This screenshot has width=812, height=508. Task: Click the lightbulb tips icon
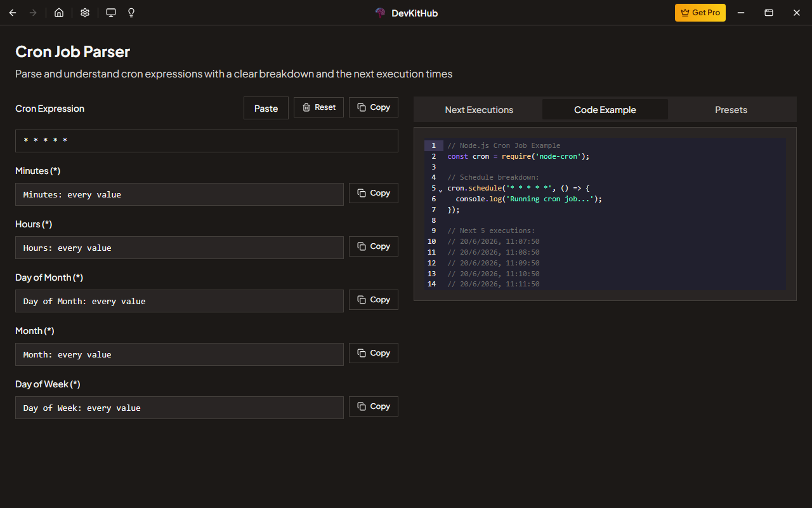[131, 13]
